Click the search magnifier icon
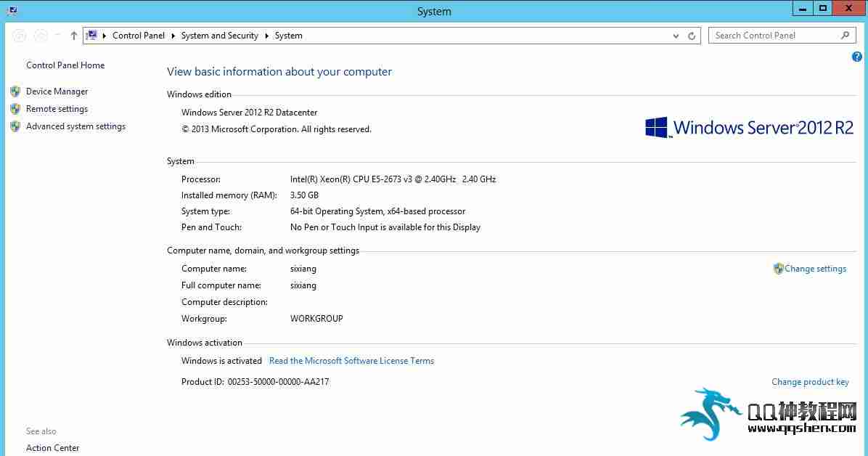 (x=845, y=36)
